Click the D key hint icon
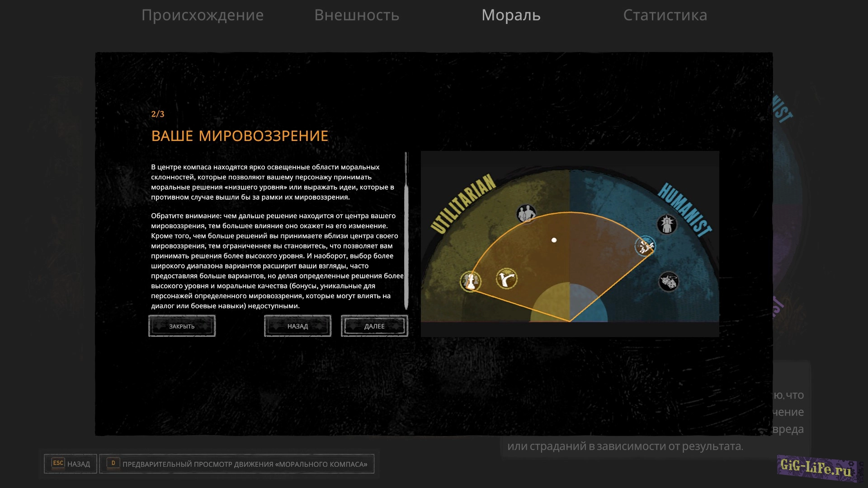The height and width of the screenshot is (488, 868). tap(113, 463)
